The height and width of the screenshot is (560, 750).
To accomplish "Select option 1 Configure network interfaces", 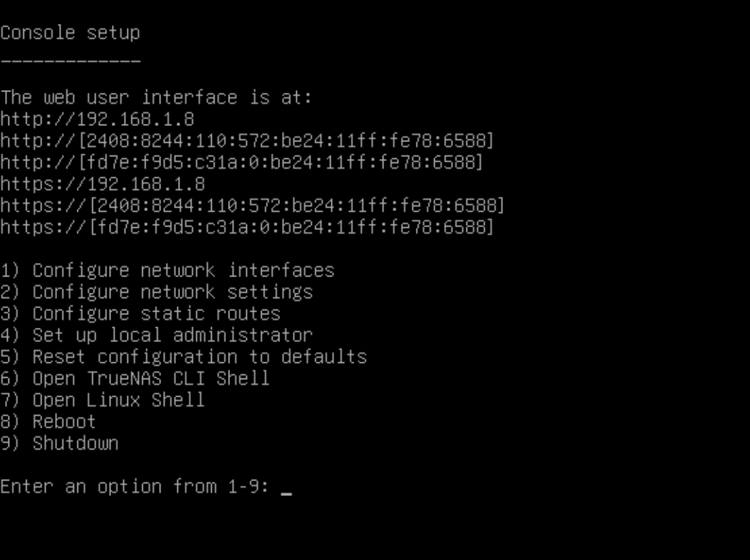I will [x=167, y=271].
